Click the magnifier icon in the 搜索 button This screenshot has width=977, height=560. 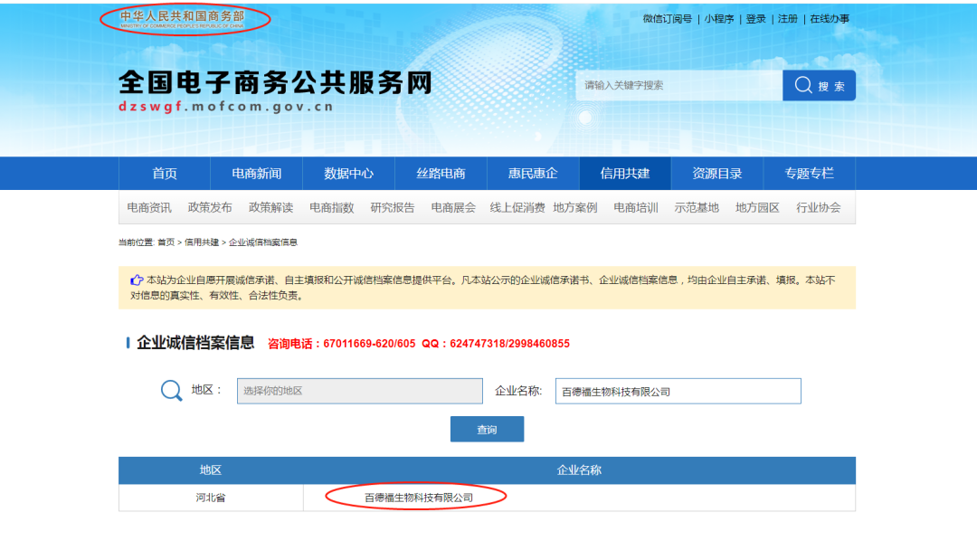tap(802, 84)
